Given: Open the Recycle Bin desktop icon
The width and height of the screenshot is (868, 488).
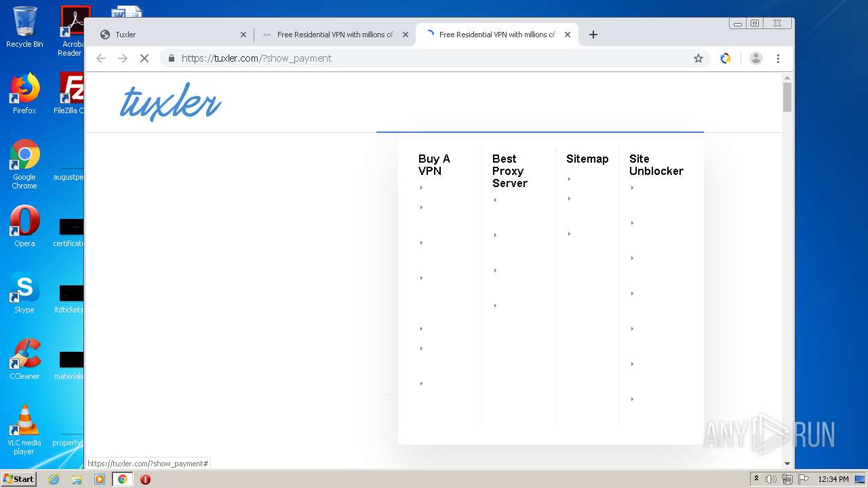Looking at the screenshot, I should pos(24,27).
